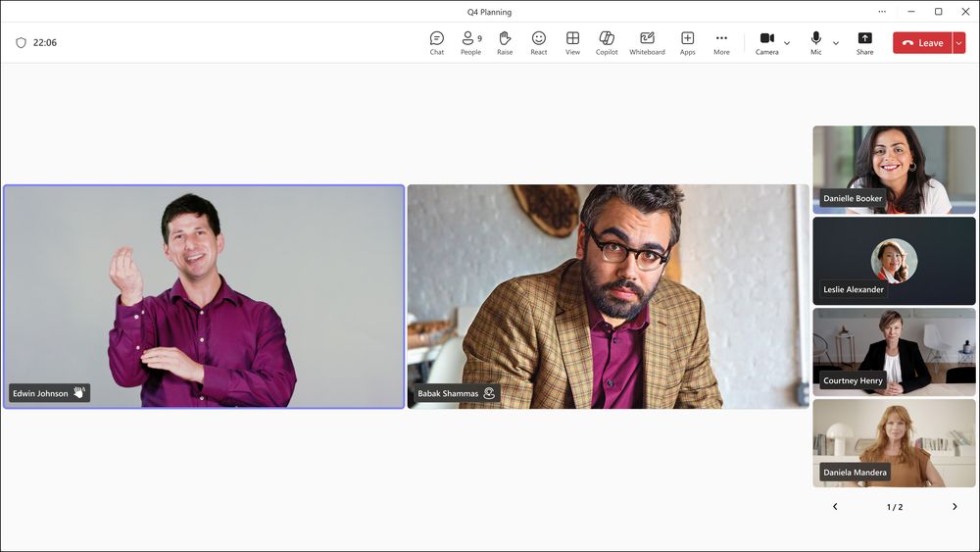Open the React emoji menu
Viewport: 980px width, 552px height.
coord(538,43)
